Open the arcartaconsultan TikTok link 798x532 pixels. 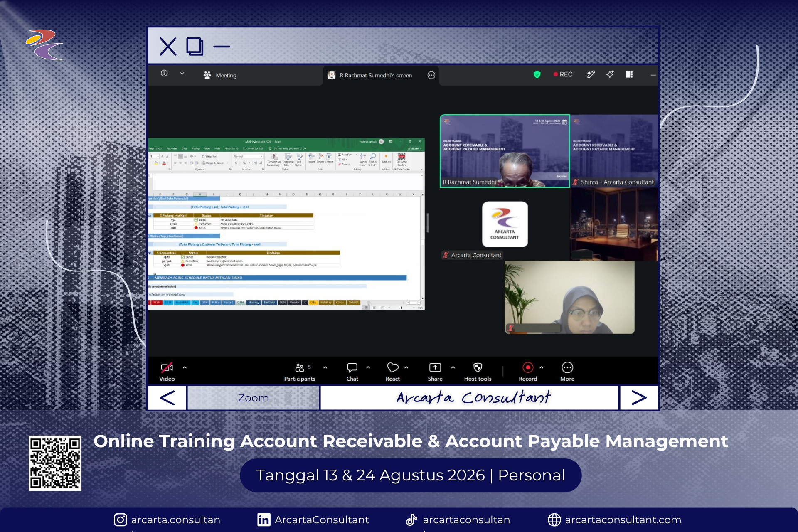pyautogui.click(x=458, y=520)
